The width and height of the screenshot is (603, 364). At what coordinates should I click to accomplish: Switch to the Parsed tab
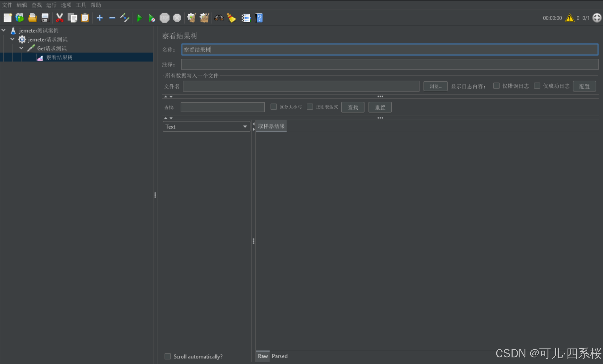point(280,356)
